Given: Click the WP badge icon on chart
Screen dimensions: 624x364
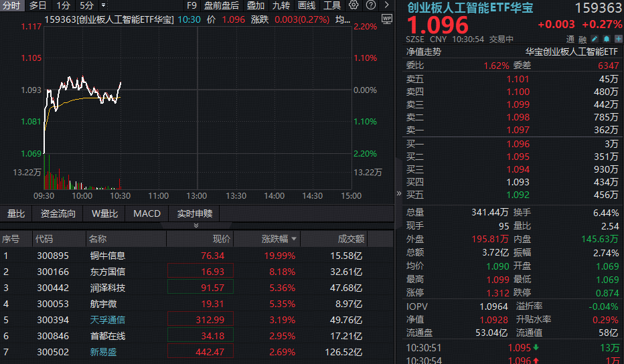Looking at the screenshot, I should pos(386,20).
